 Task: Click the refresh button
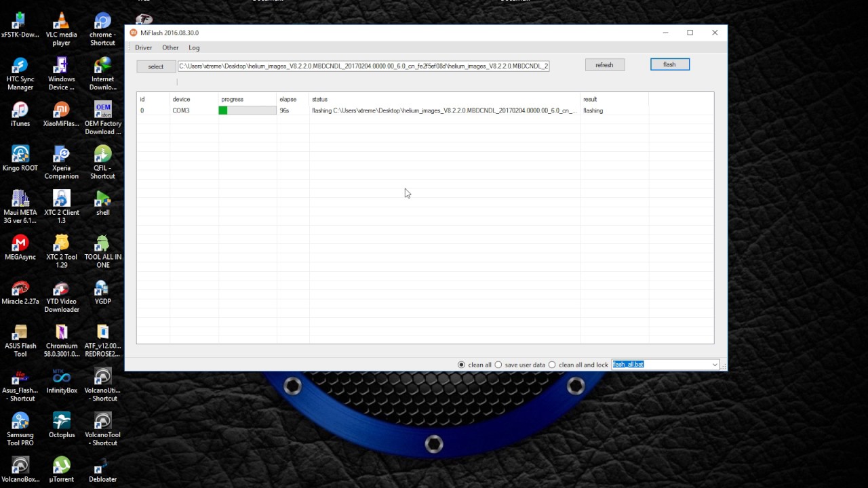pos(604,65)
